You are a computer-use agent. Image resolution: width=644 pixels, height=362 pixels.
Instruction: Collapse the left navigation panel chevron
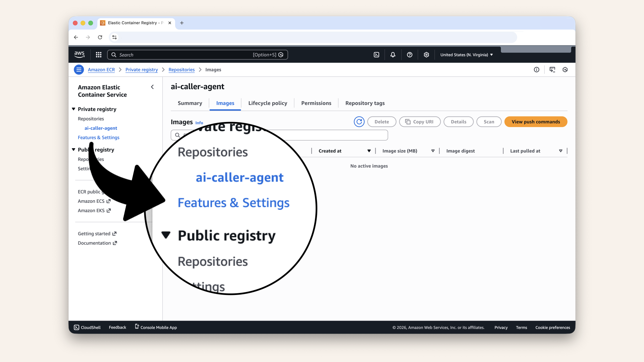tap(152, 87)
